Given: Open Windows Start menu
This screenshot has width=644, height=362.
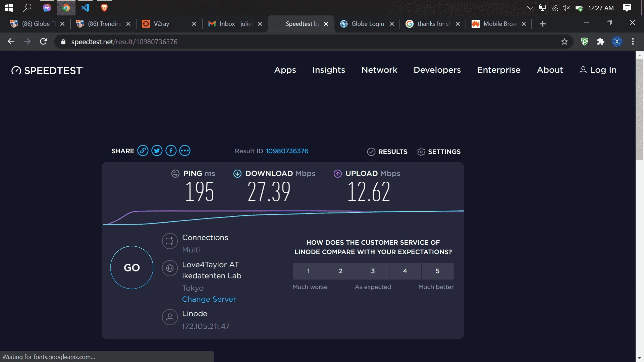Looking at the screenshot, I should [9, 8].
